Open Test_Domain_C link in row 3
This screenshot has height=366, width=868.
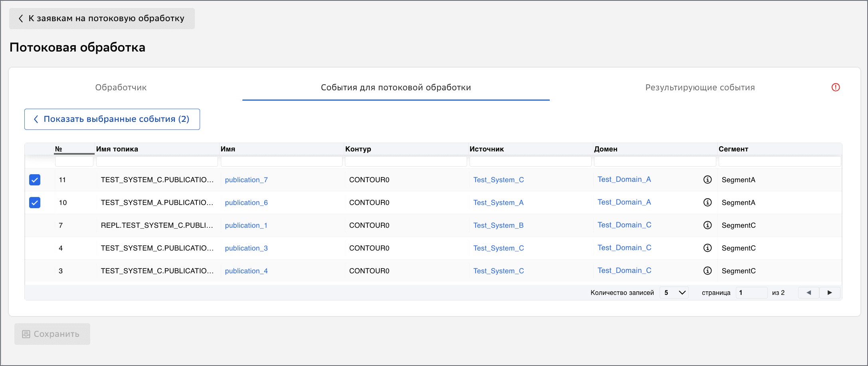pyautogui.click(x=624, y=271)
